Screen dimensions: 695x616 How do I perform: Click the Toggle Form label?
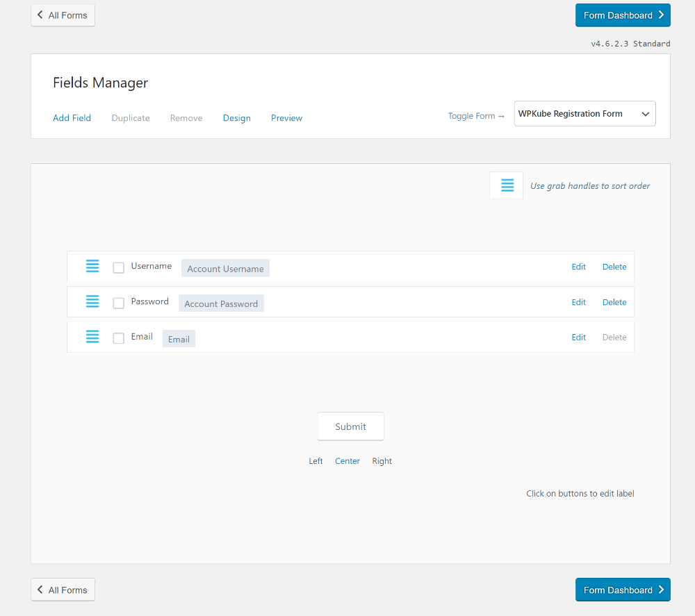[476, 115]
